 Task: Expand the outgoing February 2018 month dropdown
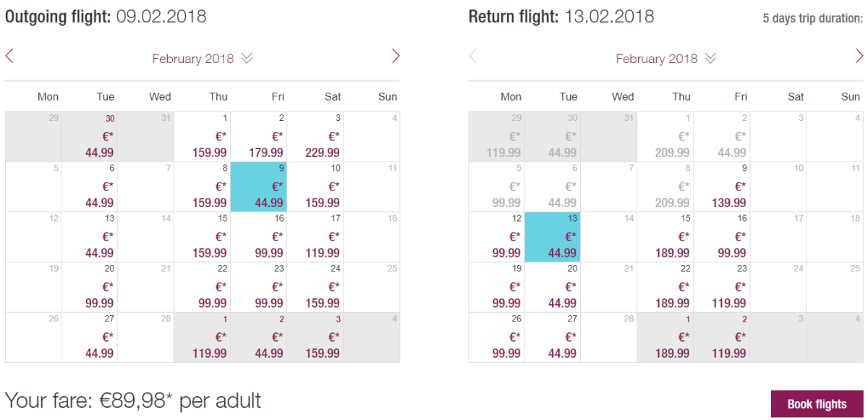pyautogui.click(x=202, y=59)
